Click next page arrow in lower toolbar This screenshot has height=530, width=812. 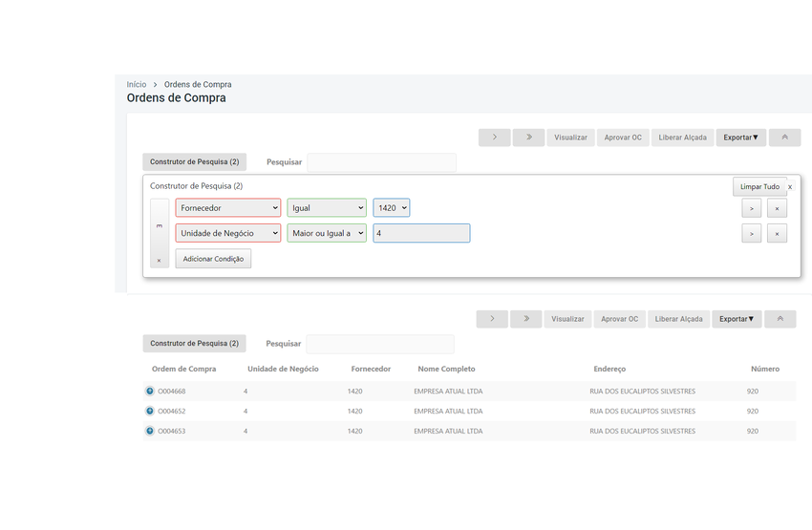[492, 319]
